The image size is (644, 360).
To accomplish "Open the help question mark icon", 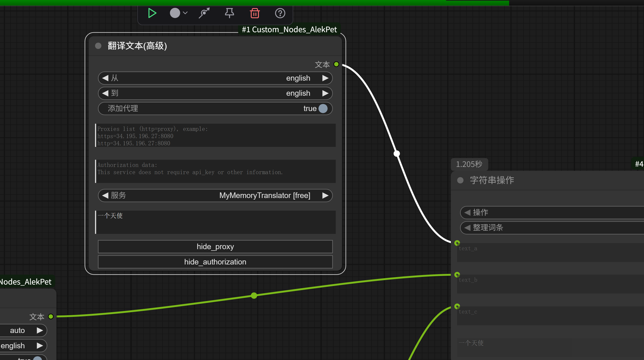I will click(280, 13).
